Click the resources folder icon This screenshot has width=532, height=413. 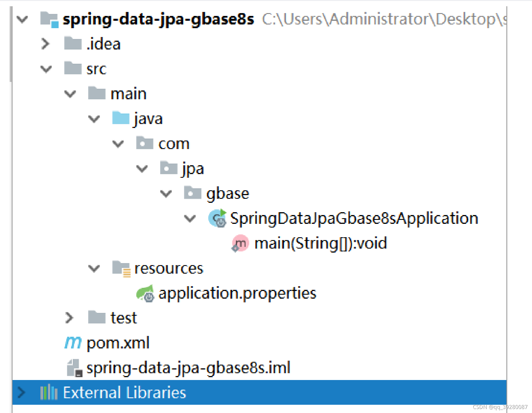pyautogui.click(x=121, y=269)
